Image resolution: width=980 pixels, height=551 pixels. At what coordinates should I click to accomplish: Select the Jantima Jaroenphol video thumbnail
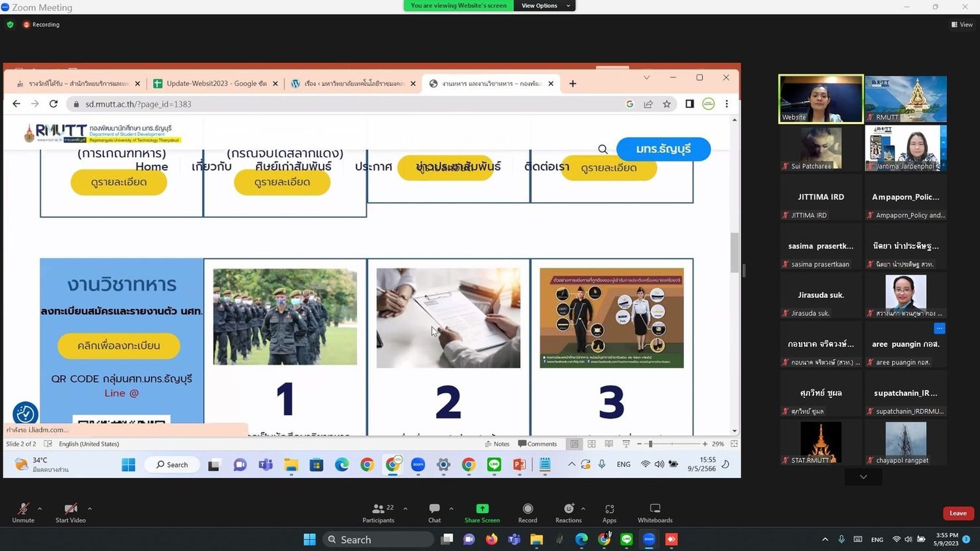(x=905, y=148)
